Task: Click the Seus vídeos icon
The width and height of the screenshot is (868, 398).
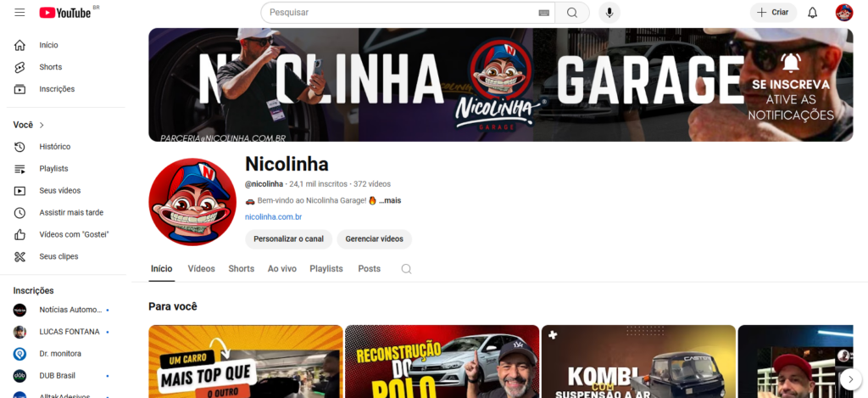Action: pyautogui.click(x=20, y=191)
